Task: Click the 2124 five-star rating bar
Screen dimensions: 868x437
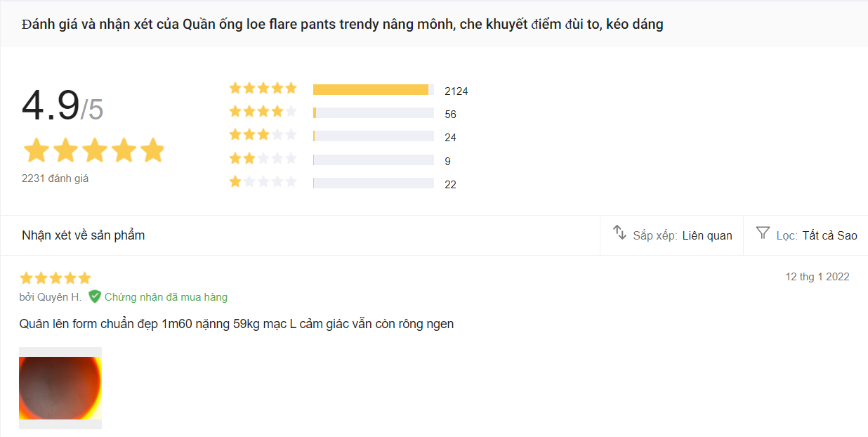Action: (373, 90)
